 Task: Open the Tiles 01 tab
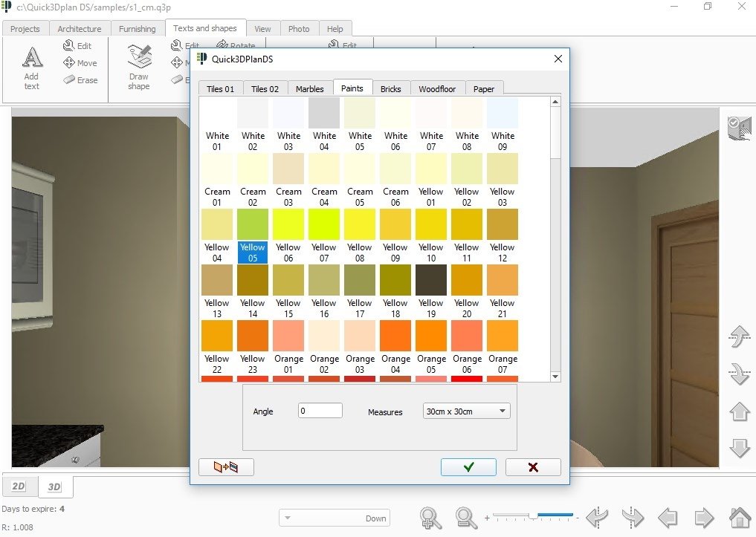click(x=220, y=88)
